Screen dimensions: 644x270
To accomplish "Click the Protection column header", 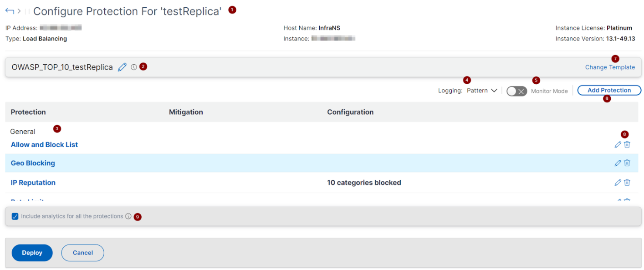I will [x=28, y=112].
